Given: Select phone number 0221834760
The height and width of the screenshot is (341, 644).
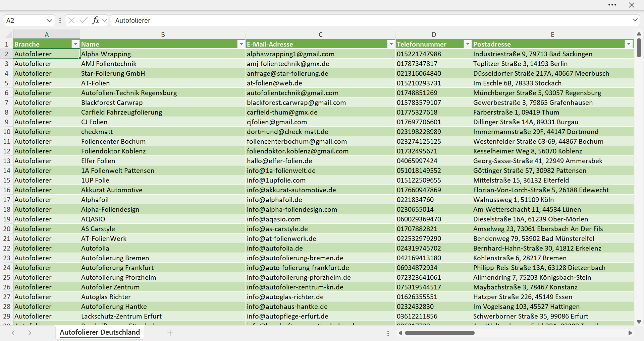Looking at the screenshot, I should click(434, 200).
